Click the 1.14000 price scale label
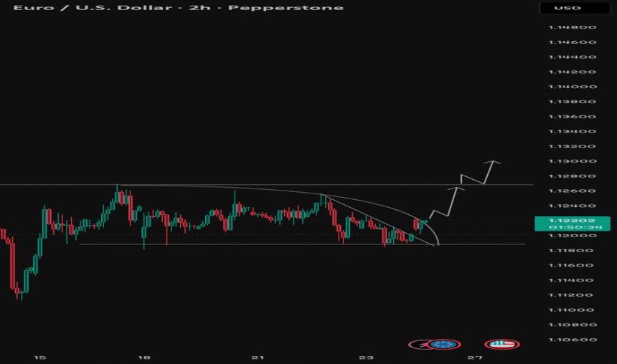 tap(573, 87)
